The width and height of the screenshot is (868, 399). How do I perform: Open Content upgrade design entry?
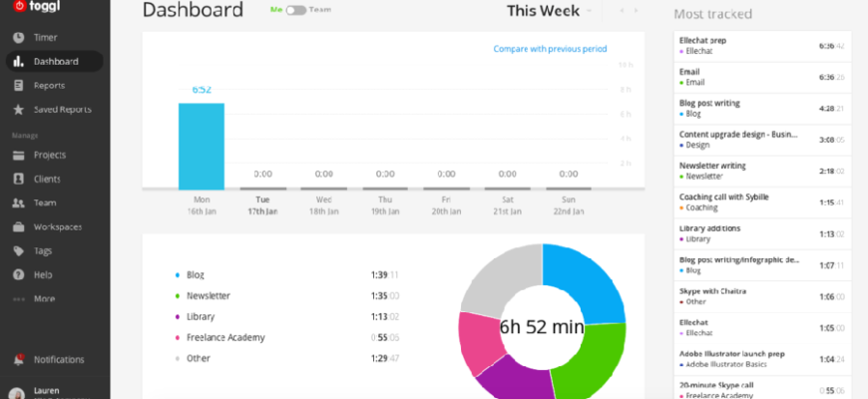click(762, 140)
